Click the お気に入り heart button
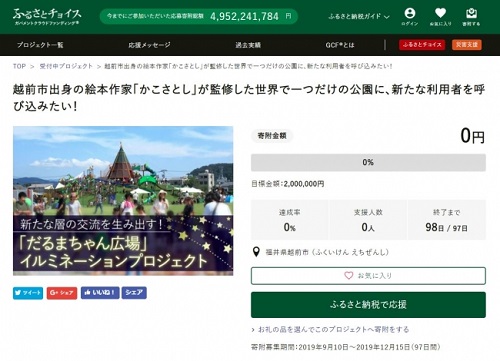Screen dimensions: 500x361 368,276
